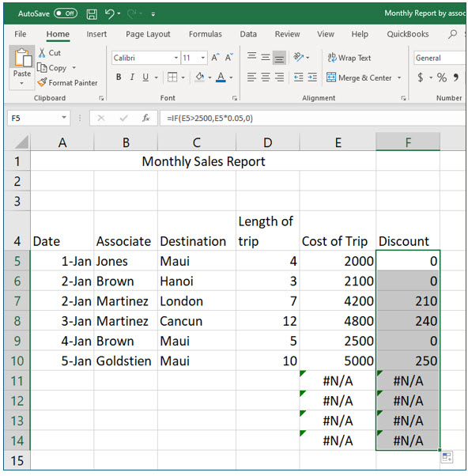Click inside the formula bar
Viewport: 468px width, 476px height.
[312, 118]
